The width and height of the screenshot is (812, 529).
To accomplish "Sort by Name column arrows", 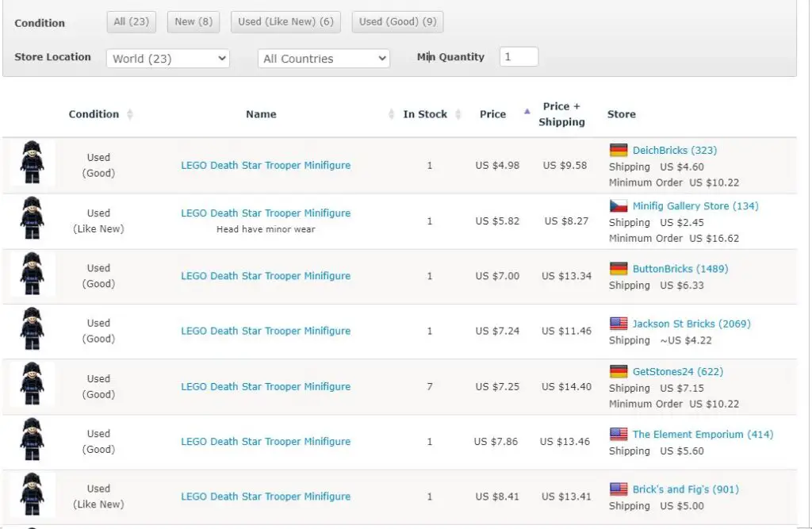I will coord(391,114).
